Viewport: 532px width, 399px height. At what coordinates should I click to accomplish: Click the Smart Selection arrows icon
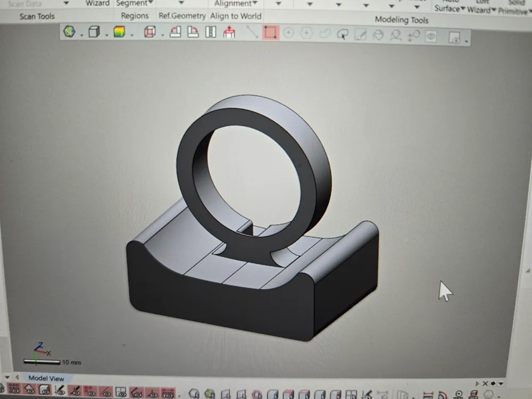pyautogui.click(x=413, y=36)
